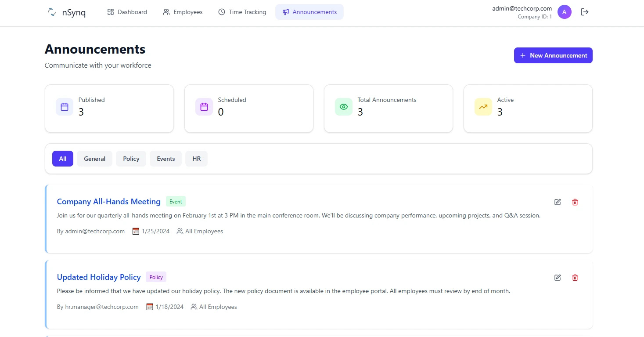Viewport: 644px width, 337px height.
Task: Click the nSynq sync logo icon
Action: [x=51, y=12]
